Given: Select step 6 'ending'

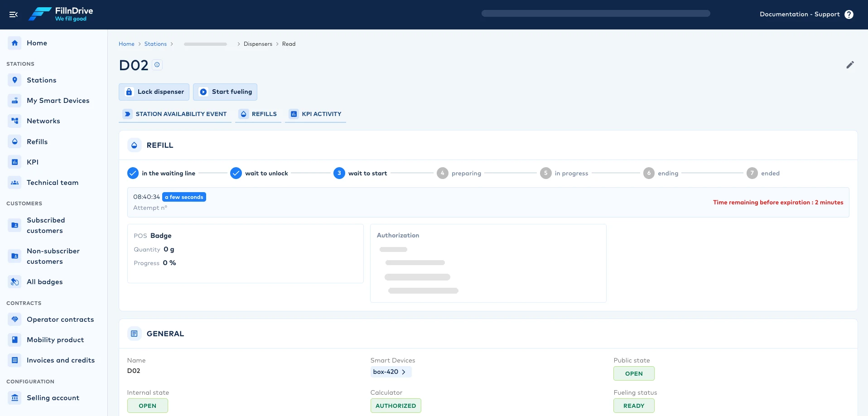Looking at the screenshot, I should tap(661, 173).
